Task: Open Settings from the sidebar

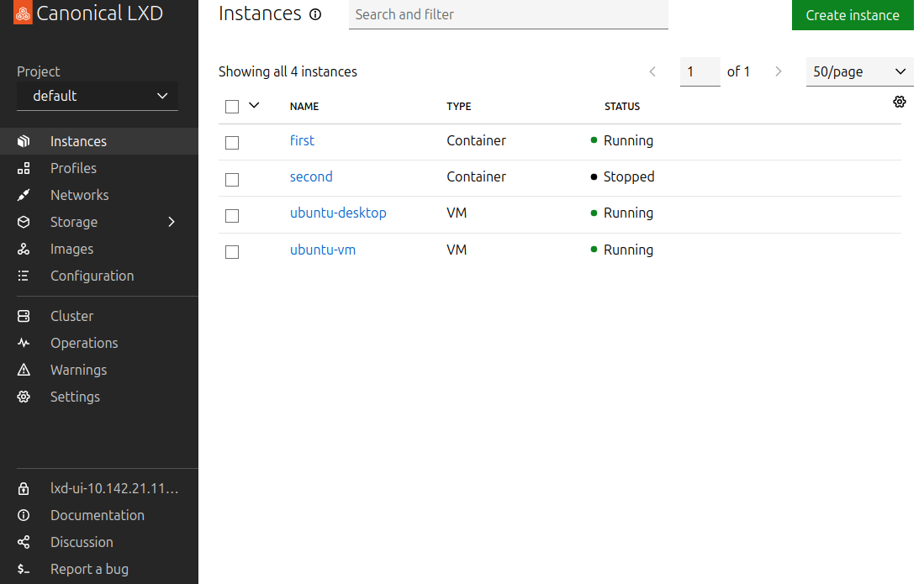Action: tap(75, 397)
